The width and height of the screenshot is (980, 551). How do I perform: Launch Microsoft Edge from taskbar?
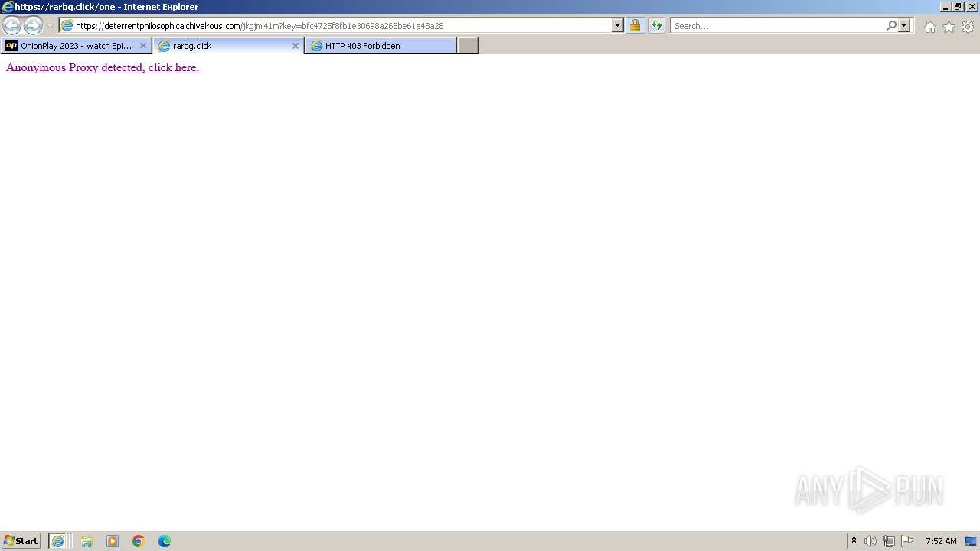pos(165,541)
